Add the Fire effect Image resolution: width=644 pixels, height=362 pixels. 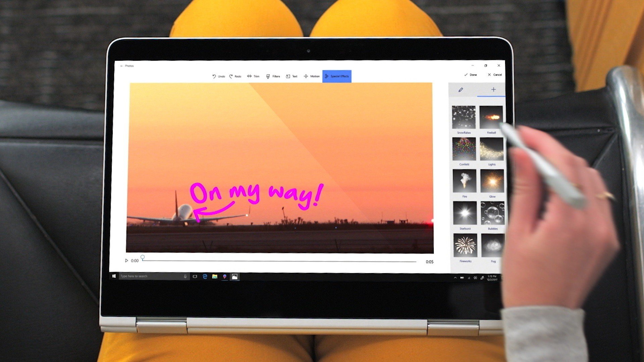464,181
